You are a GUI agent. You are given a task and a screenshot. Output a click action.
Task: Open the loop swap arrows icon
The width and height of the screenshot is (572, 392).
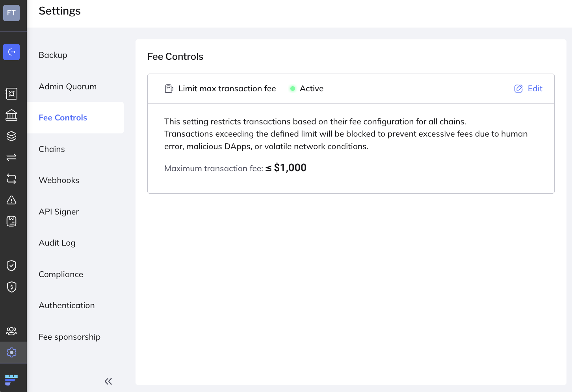point(11,179)
